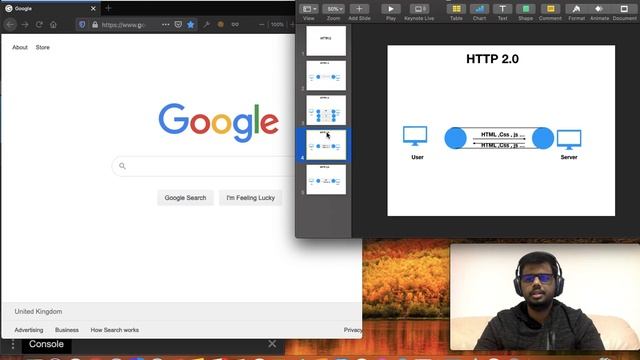
Task: Select the User computer icon on slide
Action: pyautogui.click(x=415, y=136)
